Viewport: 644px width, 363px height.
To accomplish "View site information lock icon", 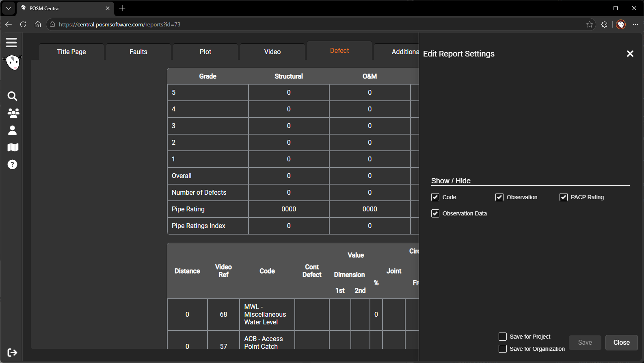I will coord(52,24).
